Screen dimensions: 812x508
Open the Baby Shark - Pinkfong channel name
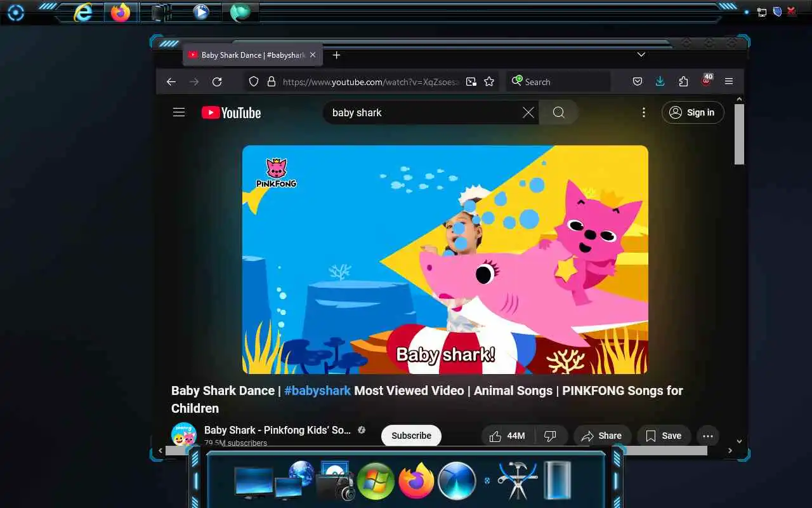pyautogui.click(x=277, y=430)
